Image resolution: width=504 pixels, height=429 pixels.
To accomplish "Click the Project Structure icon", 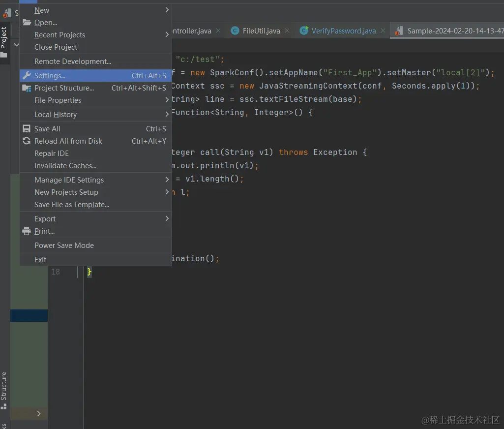I will 27,88.
